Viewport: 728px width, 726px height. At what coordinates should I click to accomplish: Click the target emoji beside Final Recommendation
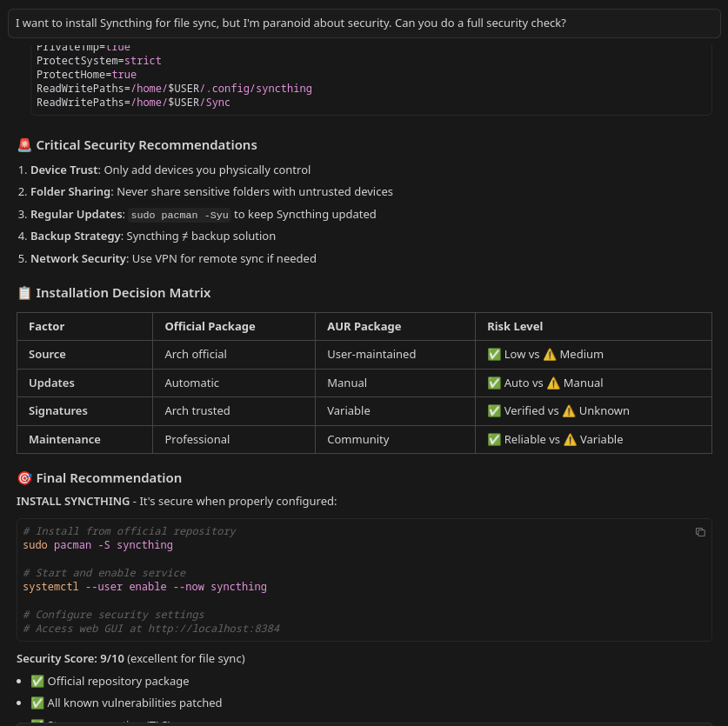coord(24,477)
